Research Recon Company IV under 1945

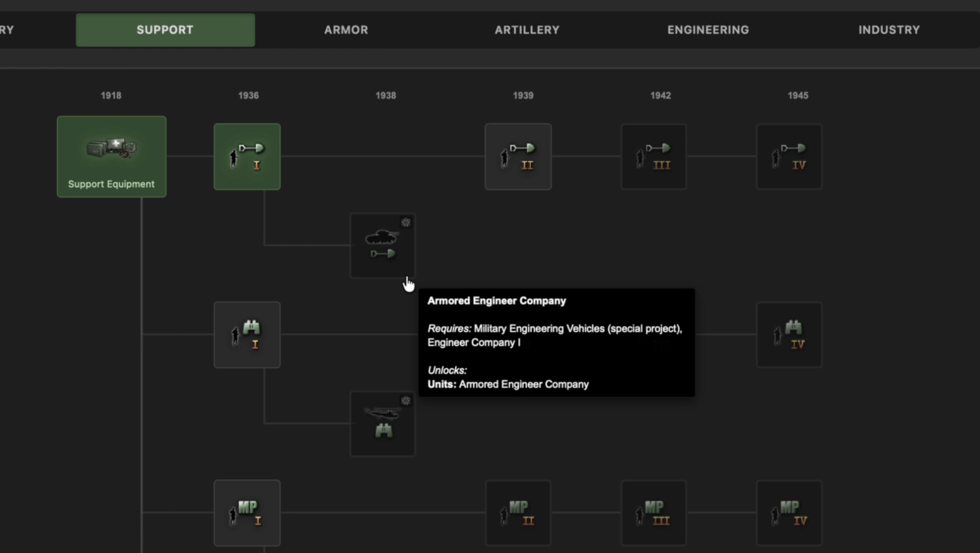pos(789,335)
